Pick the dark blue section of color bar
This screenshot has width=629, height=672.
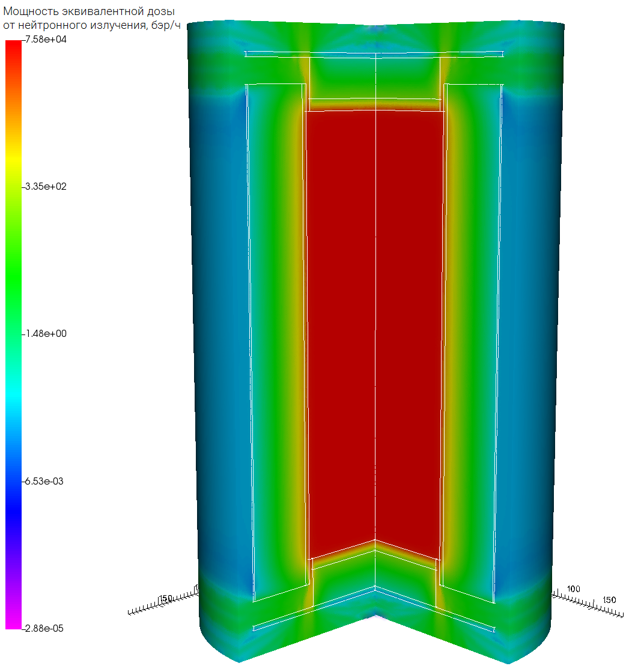pos(13,510)
